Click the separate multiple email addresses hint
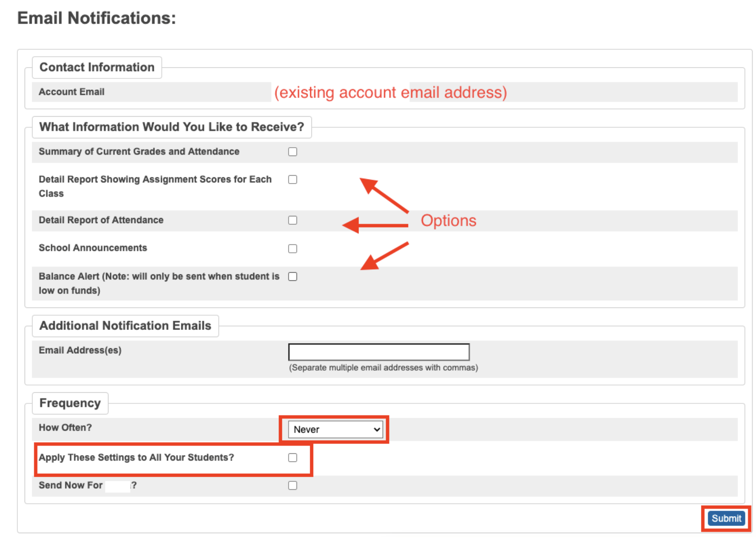The width and height of the screenshot is (756, 542). click(383, 368)
